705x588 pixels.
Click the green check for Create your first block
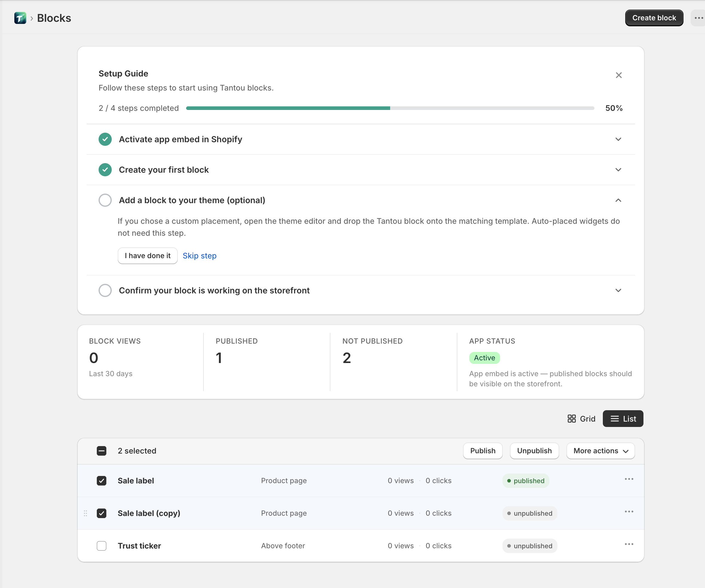[105, 170]
